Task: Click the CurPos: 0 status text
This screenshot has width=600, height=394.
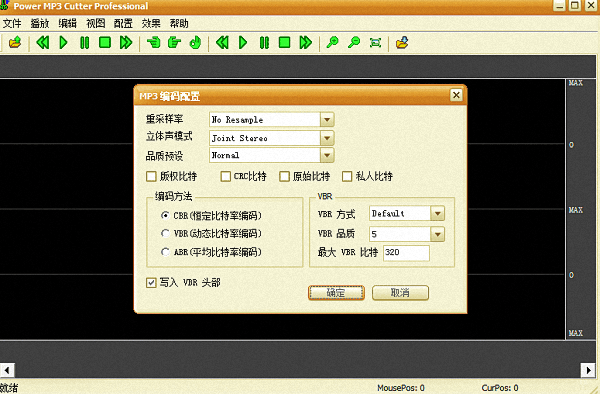Action: 500,388
